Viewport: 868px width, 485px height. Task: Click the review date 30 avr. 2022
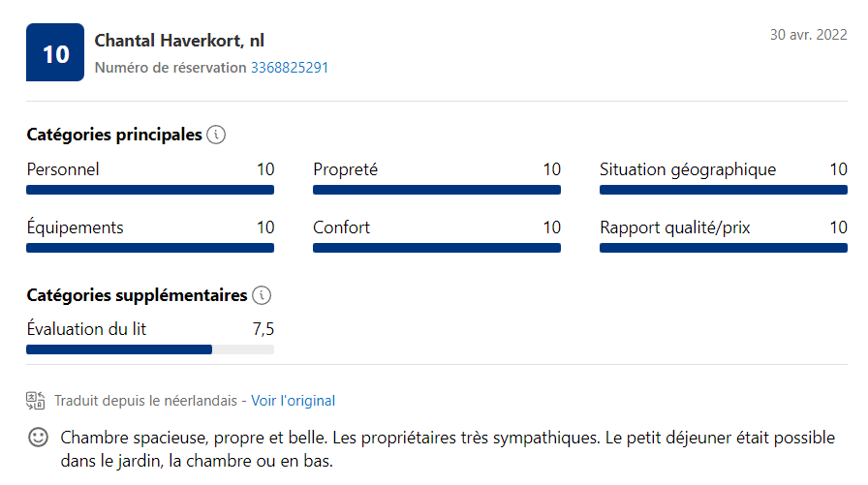tap(808, 35)
